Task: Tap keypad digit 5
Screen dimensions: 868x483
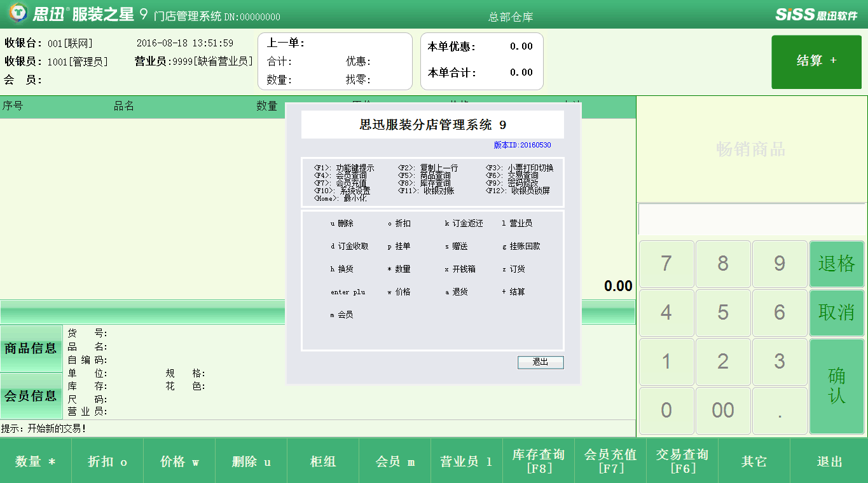Action: [723, 313]
